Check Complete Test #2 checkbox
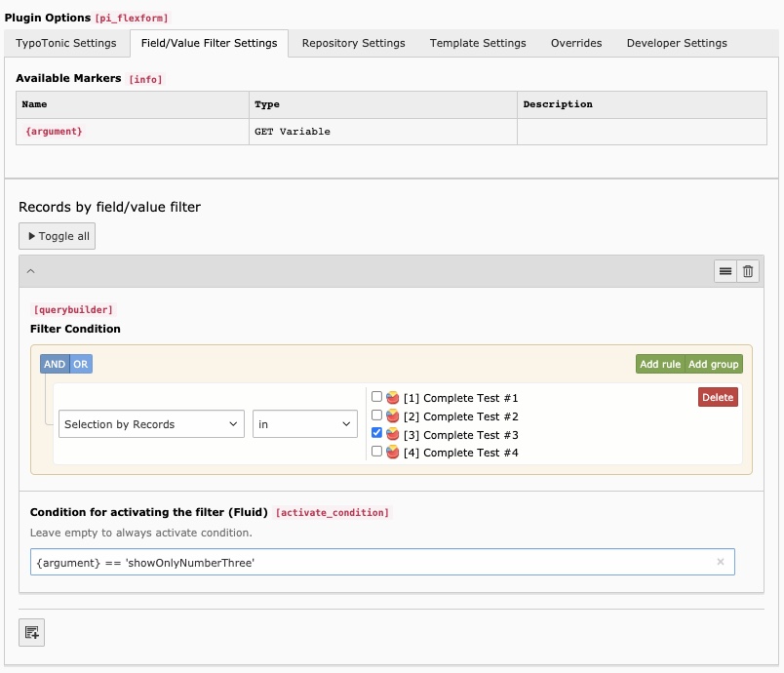 coord(377,415)
